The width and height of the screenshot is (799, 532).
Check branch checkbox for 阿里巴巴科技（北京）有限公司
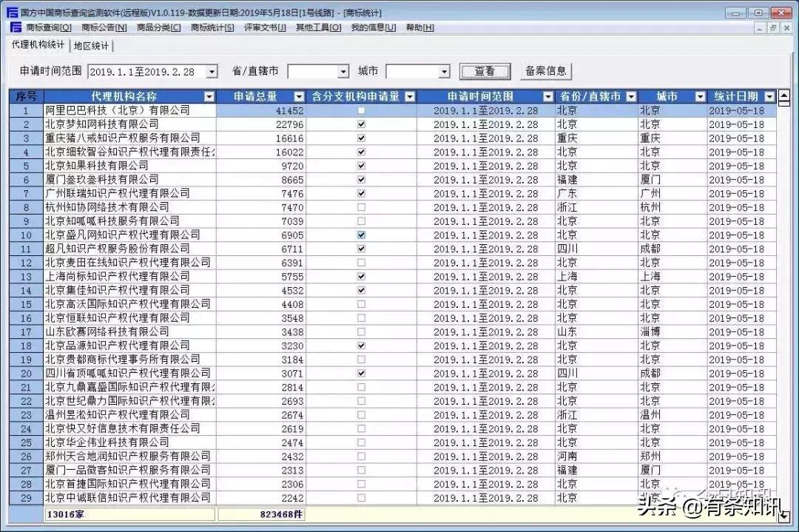click(x=361, y=110)
